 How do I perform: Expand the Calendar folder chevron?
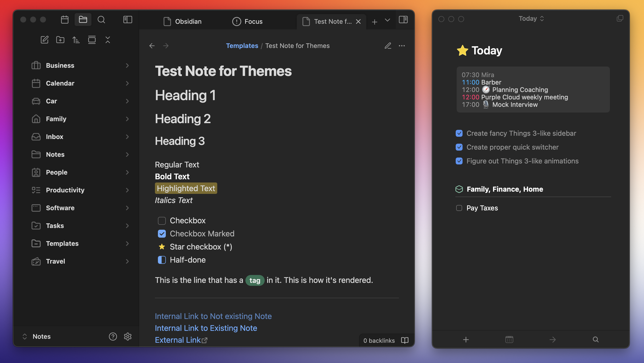[127, 83]
